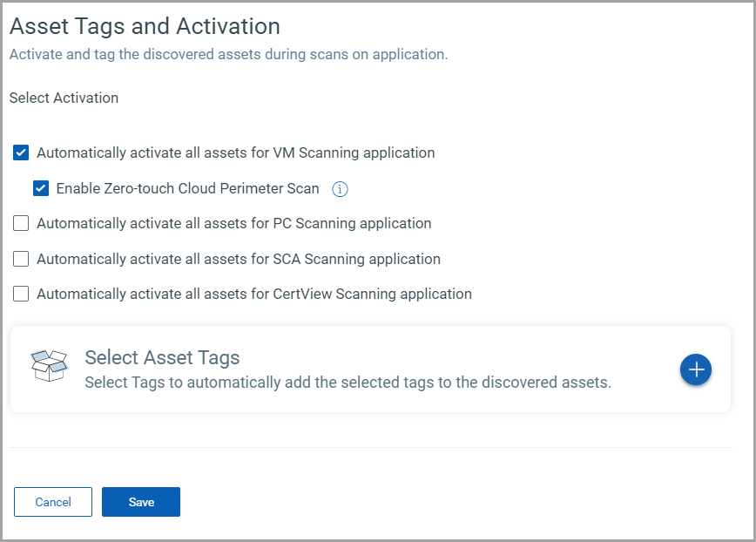This screenshot has height=542, width=756.
Task: Click the CertView Scanning application label text
Action: click(x=253, y=295)
